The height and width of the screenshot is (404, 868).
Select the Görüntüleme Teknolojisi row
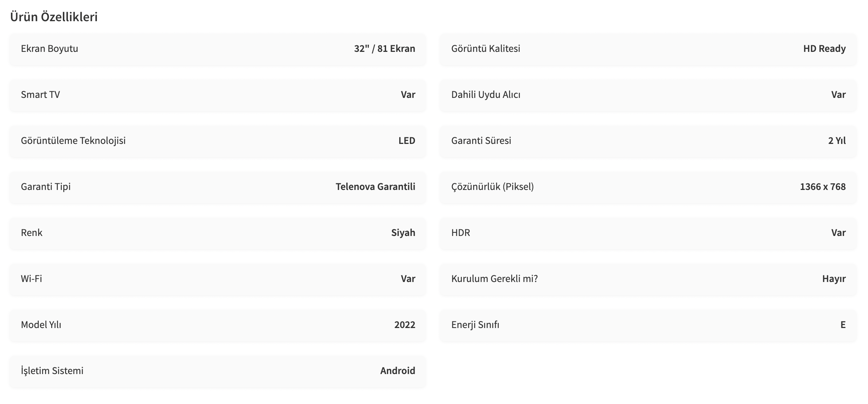pos(218,141)
